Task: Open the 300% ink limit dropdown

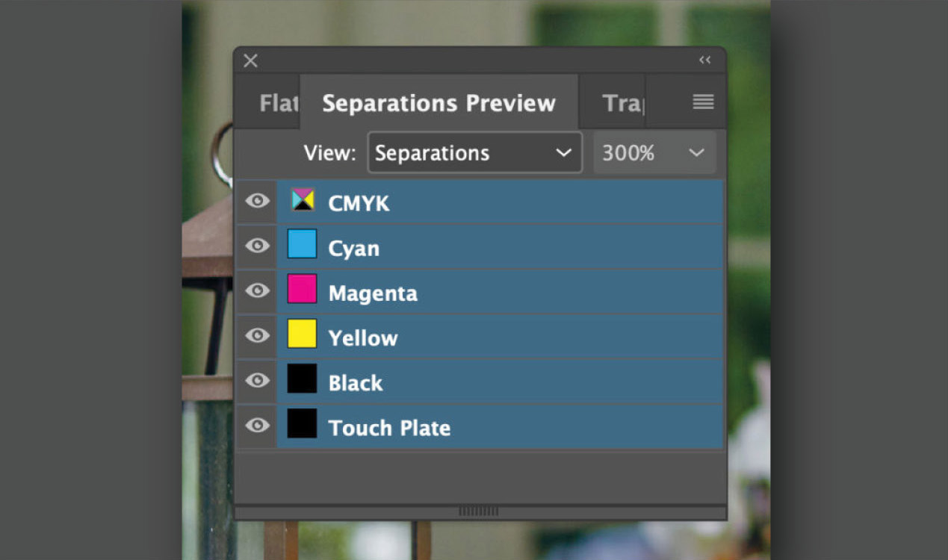Action: click(654, 153)
